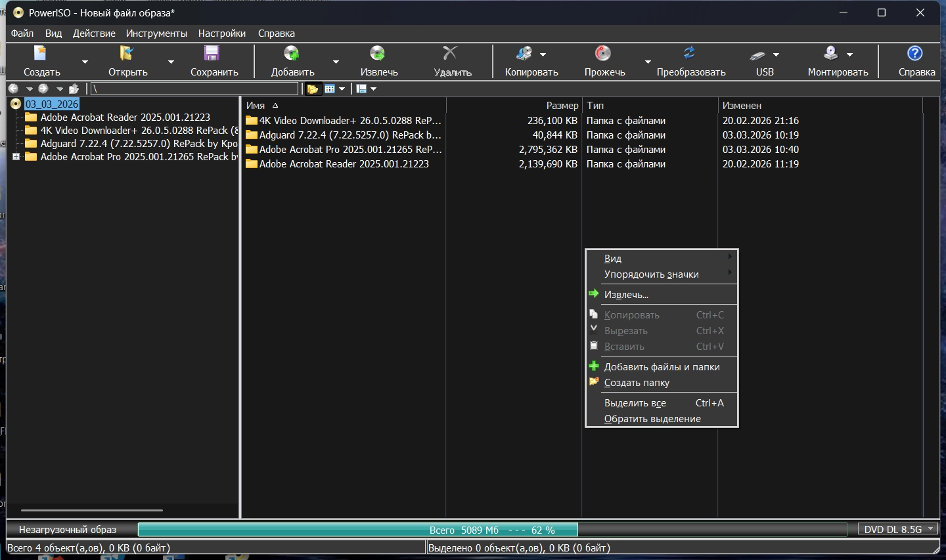Click the Преобразовать (Convert) icon
The image size is (946, 560).
click(690, 54)
